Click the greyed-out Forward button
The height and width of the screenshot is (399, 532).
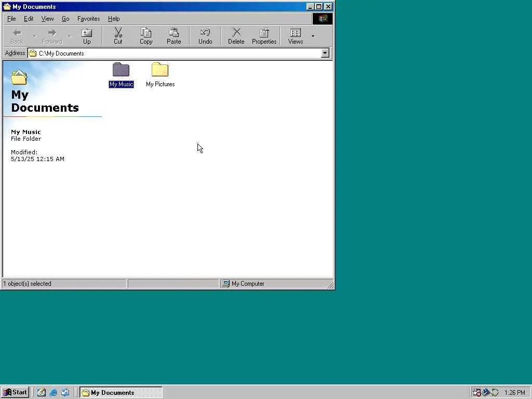pyautogui.click(x=52, y=36)
